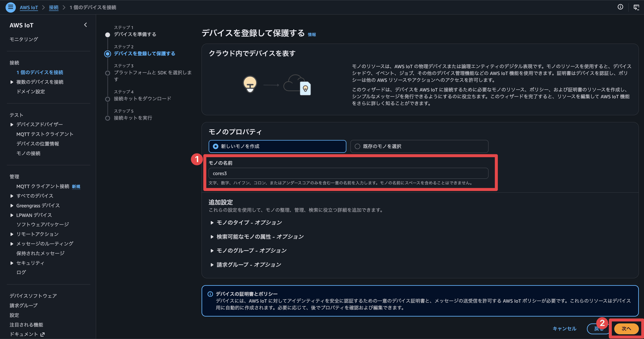Click the モノのプロパティ heading
The height and width of the screenshot is (339, 644).
pyautogui.click(x=235, y=132)
